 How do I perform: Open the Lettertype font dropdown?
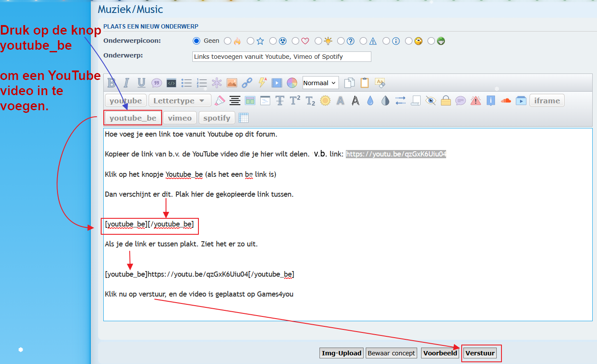point(180,101)
